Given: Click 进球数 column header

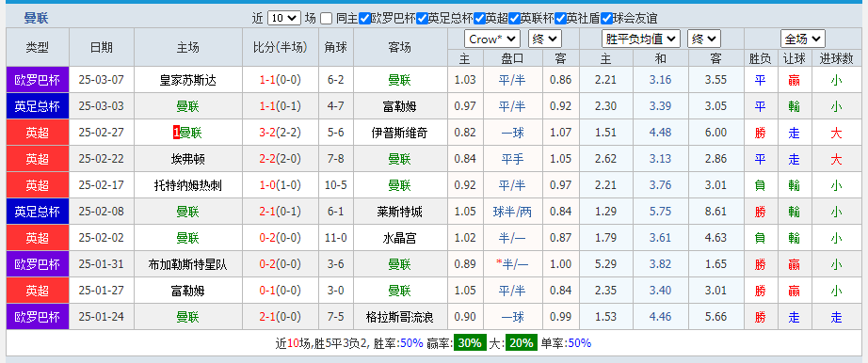Looking at the screenshot, I should click(x=836, y=58).
